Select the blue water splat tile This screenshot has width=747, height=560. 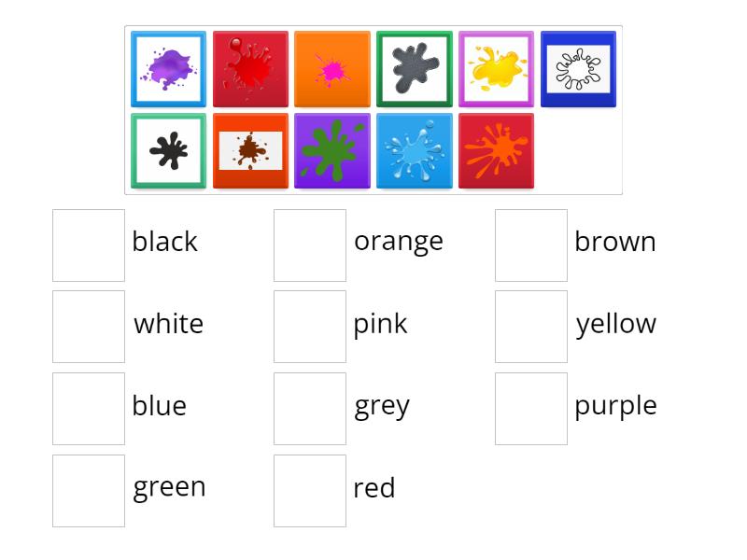click(415, 149)
